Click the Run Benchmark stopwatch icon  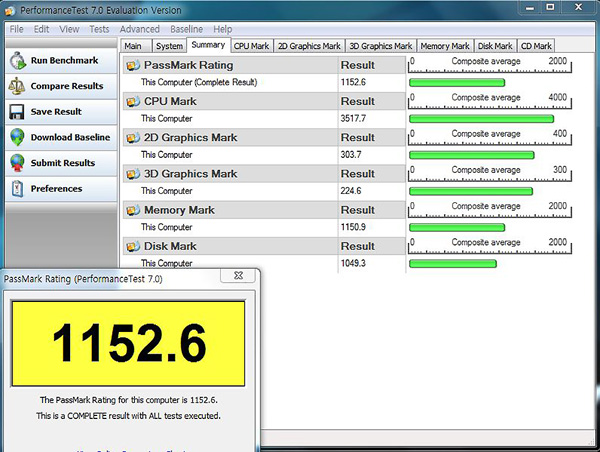tap(18, 60)
